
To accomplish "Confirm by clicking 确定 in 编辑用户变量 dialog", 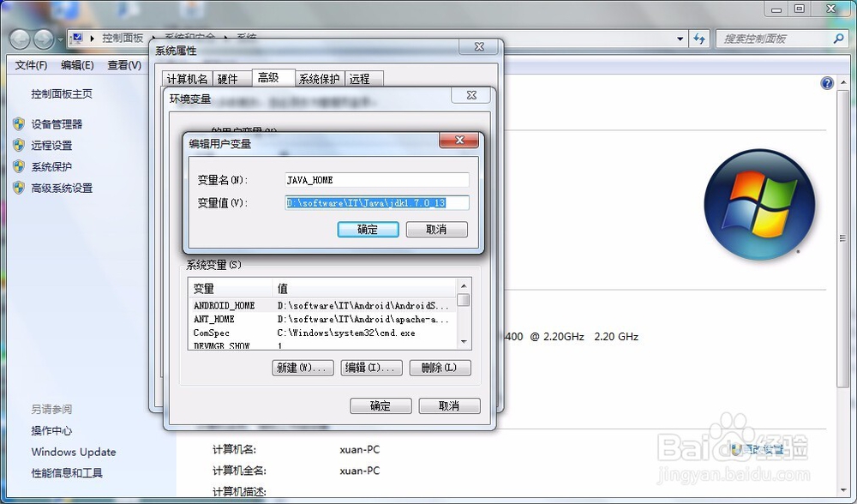I will click(x=368, y=229).
